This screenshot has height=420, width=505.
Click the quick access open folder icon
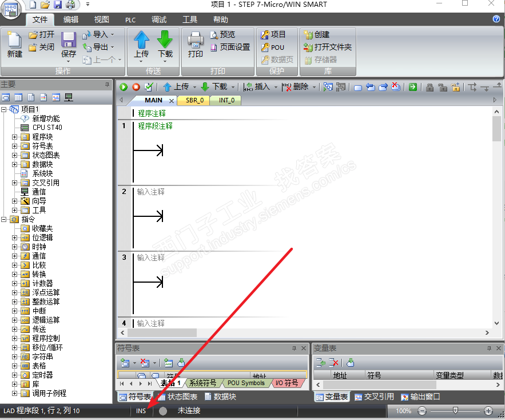(45, 5)
